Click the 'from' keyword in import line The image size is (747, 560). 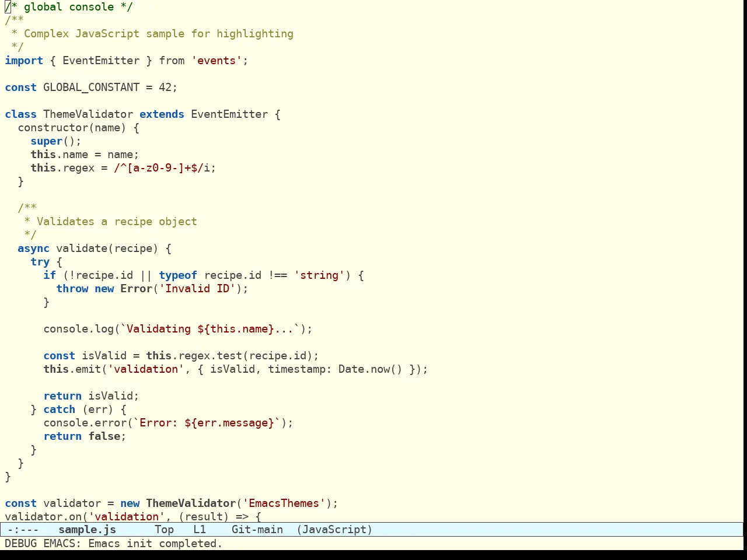(x=172, y=61)
